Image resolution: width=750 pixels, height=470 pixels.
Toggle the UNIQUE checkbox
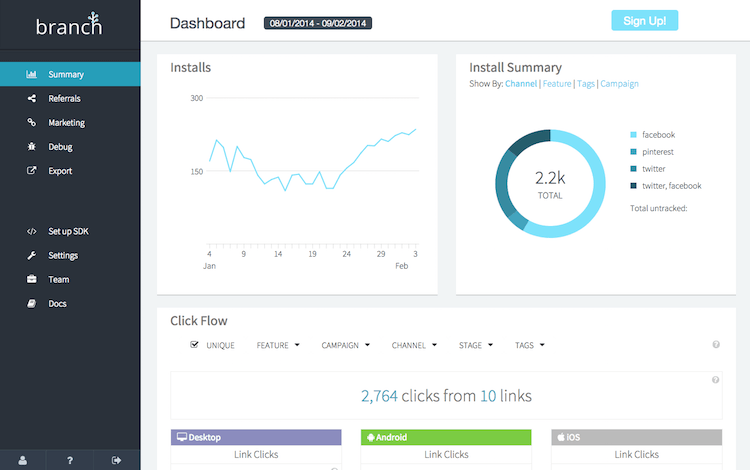pyautogui.click(x=195, y=345)
